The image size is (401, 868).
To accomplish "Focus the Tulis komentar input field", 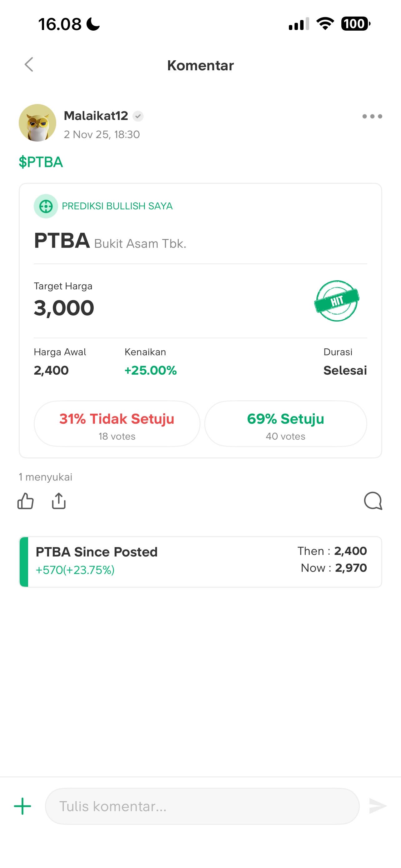I will point(202,806).
